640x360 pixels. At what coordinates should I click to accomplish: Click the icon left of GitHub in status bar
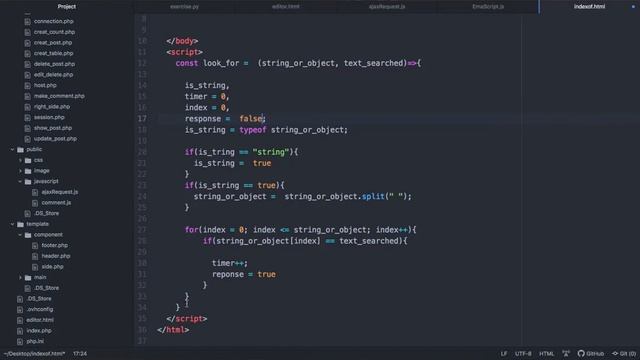click(x=566, y=353)
